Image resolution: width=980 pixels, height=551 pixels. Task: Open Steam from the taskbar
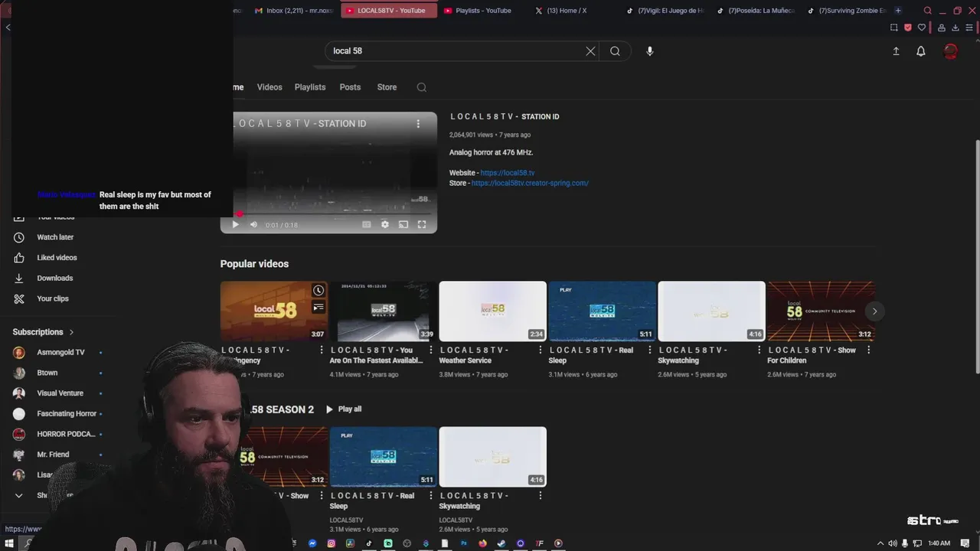pos(501,543)
